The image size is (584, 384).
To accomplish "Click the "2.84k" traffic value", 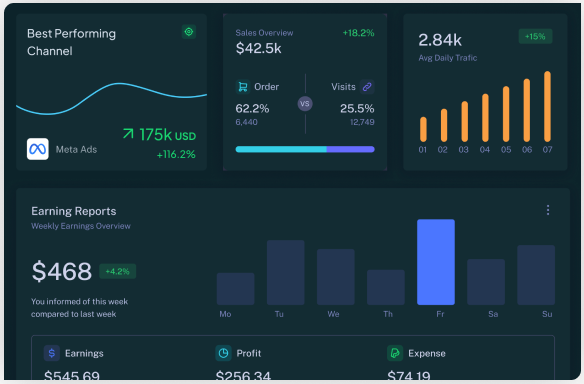I will point(440,40).
